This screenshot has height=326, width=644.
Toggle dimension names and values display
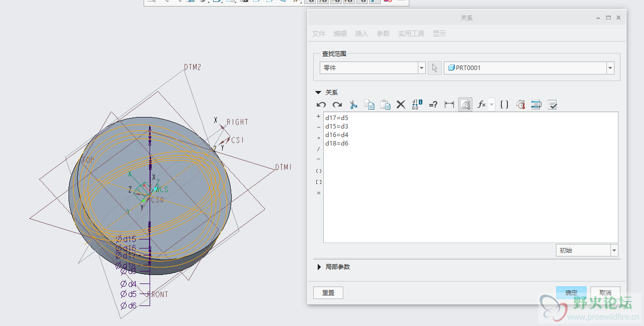coord(417,104)
